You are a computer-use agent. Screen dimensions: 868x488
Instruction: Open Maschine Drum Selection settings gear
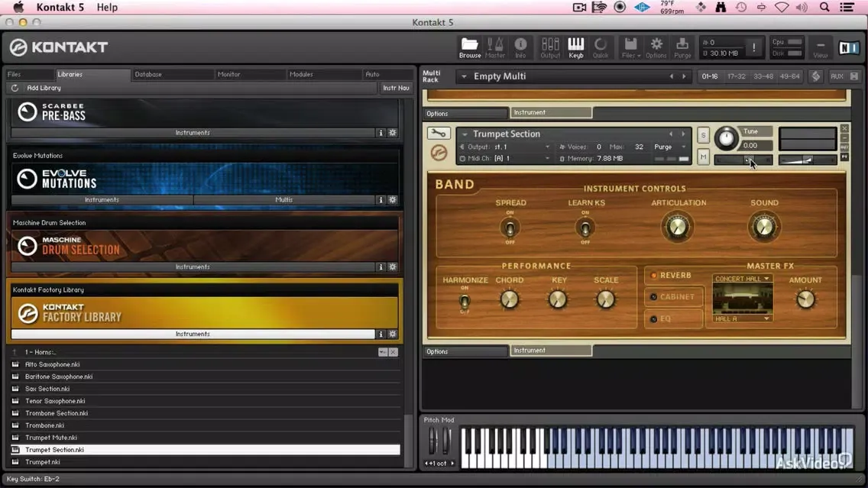coord(393,267)
